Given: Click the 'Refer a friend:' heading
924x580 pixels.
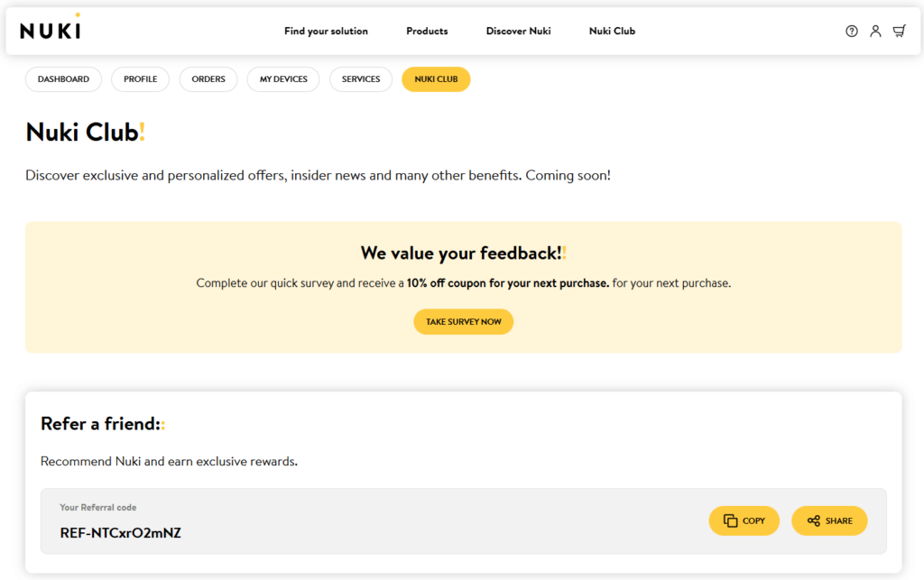Looking at the screenshot, I should [x=103, y=424].
